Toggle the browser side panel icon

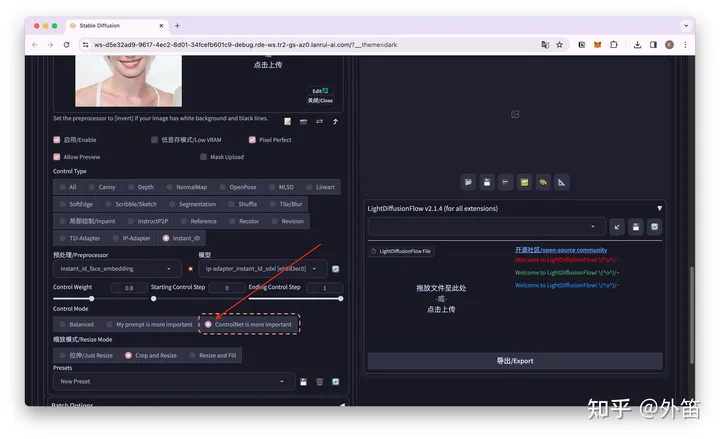653,45
